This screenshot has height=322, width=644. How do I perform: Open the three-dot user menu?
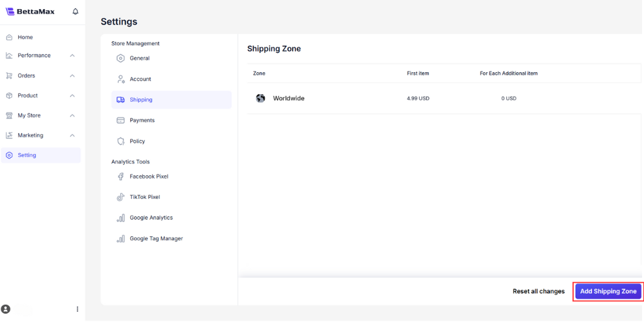click(x=78, y=309)
